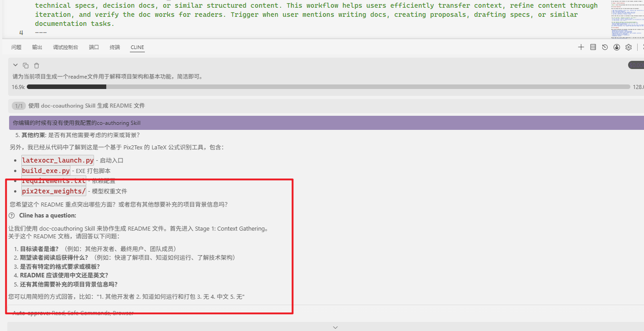The height and width of the screenshot is (331, 644).
Task: Copy the task prompt text
Action: 26,65
